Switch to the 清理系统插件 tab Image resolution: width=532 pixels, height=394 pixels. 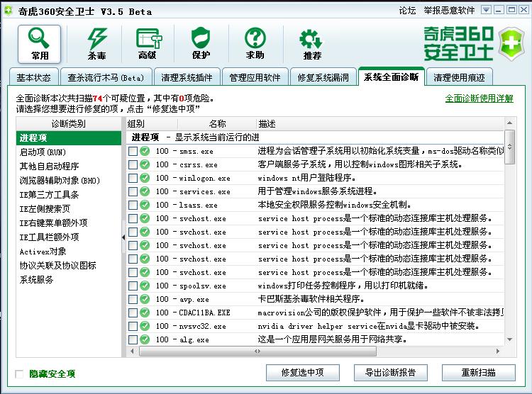point(187,77)
